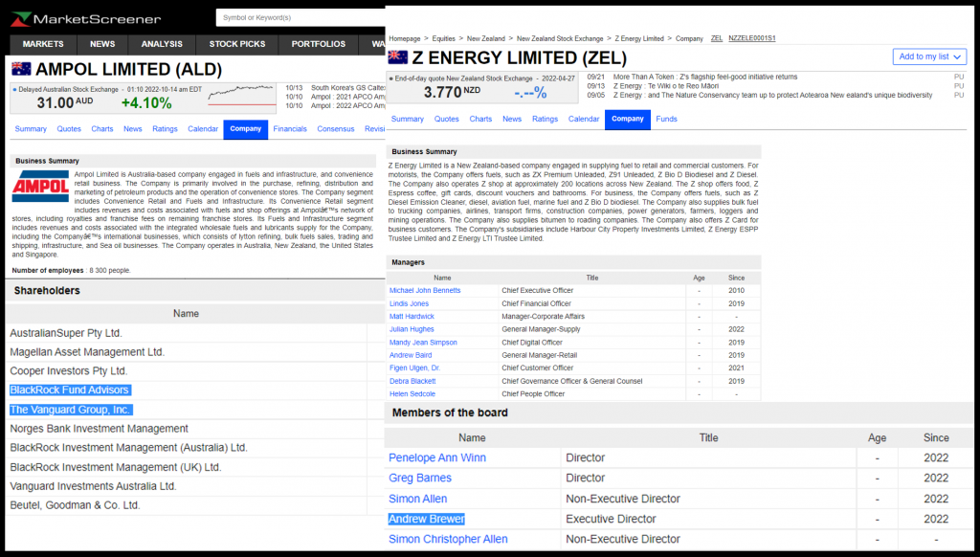Screen dimensions: 980x557
Task: Go to Homepage via the breadcrumb
Action: 405,38
